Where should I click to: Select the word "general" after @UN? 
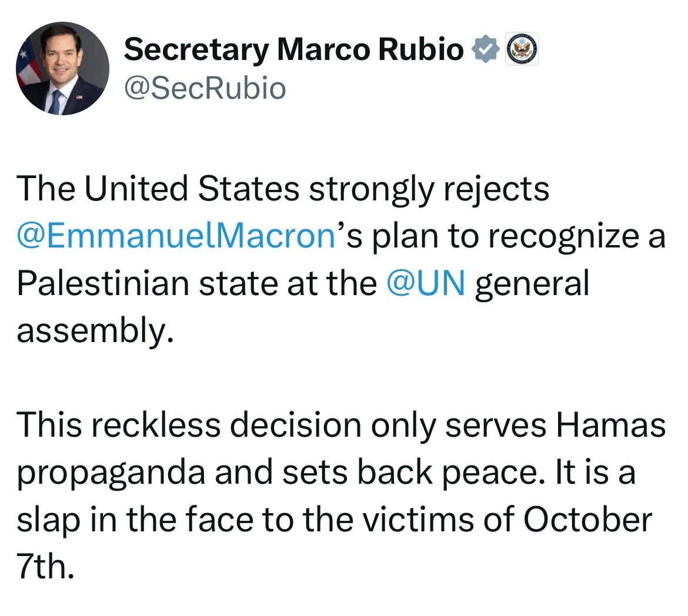click(x=532, y=284)
